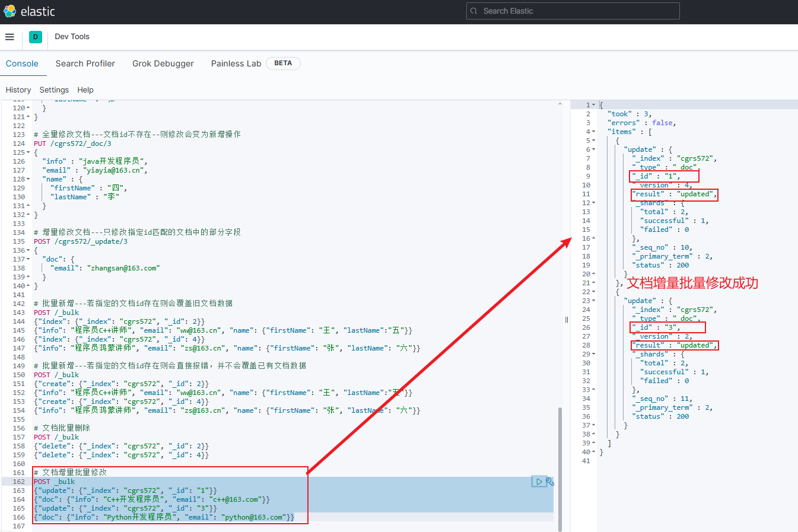The image size is (798, 532).
Task: Click the yiayia@163.cn email value
Action: click(x=113, y=170)
